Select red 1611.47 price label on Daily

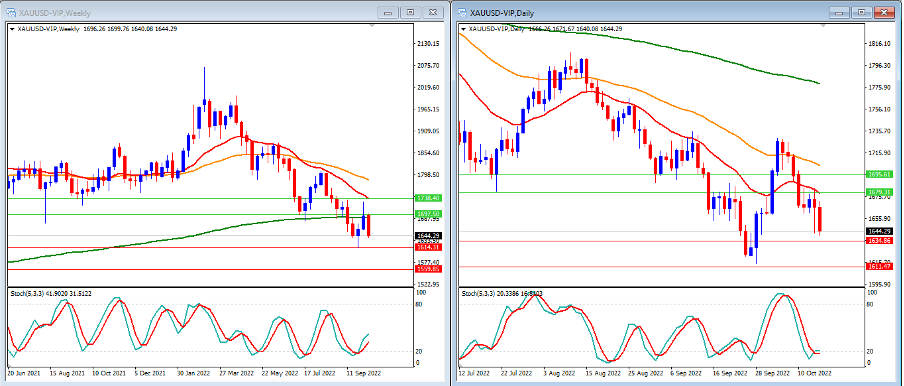tap(880, 267)
